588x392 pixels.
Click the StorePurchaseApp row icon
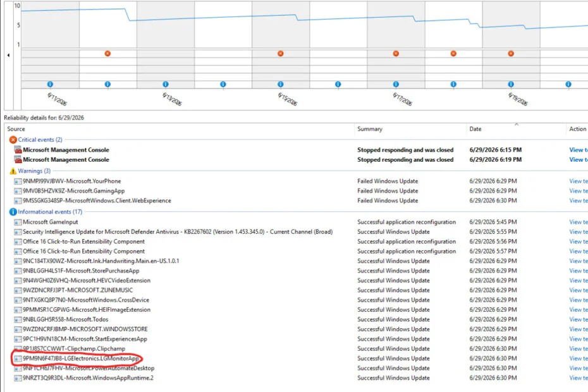coord(18,271)
